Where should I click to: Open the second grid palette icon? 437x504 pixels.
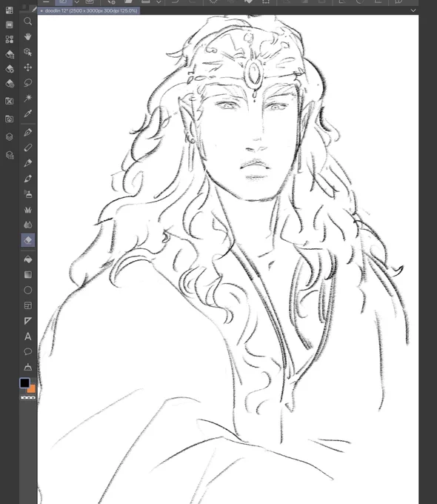coord(10,24)
